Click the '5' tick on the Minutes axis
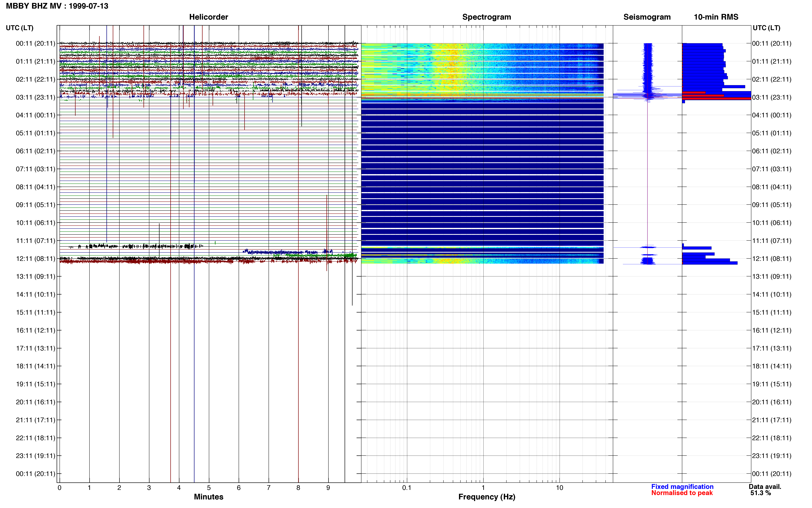 coord(209,488)
